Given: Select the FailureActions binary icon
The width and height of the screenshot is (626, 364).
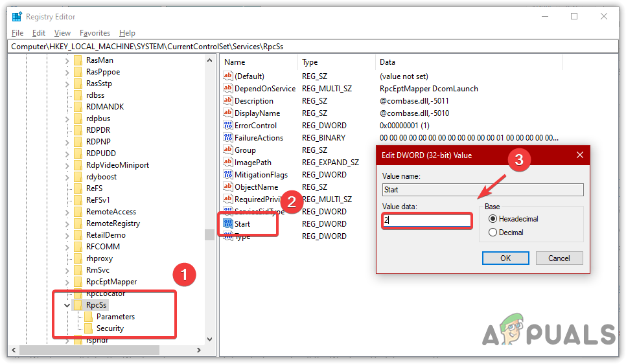Looking at the screenshot, I should (x=228, y=138).
